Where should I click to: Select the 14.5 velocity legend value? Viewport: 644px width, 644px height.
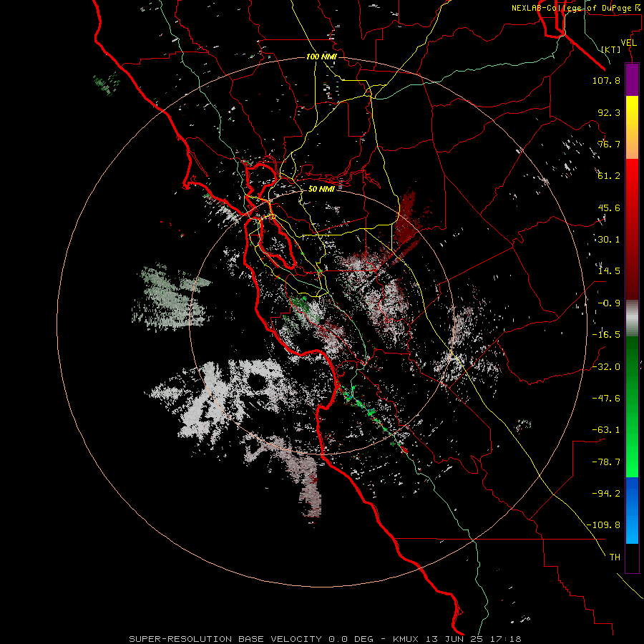tap(609, 271)
